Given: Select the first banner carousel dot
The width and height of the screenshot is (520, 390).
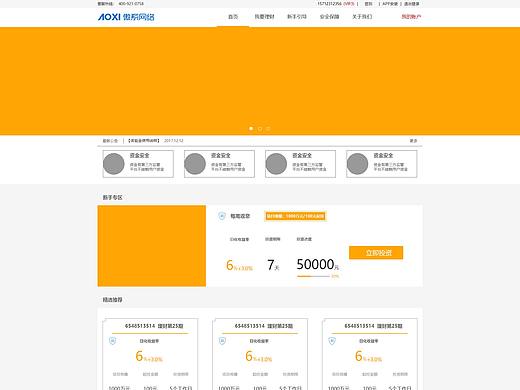Looking at the screenshot, I should coord(251,128).
